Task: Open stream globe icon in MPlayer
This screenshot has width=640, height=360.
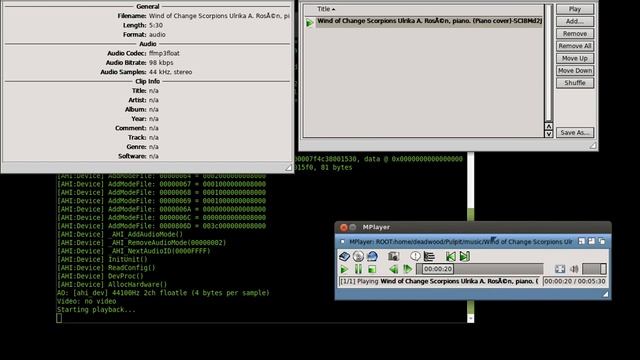Action: tap(372, 256)
